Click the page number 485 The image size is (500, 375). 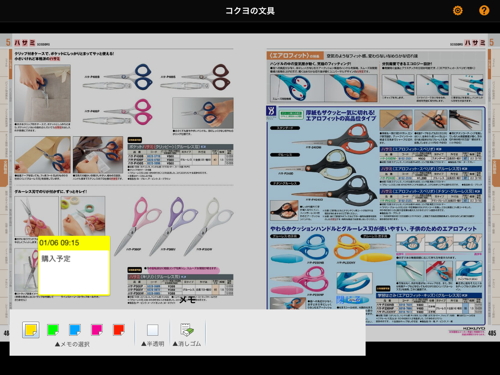click(492, 333)
